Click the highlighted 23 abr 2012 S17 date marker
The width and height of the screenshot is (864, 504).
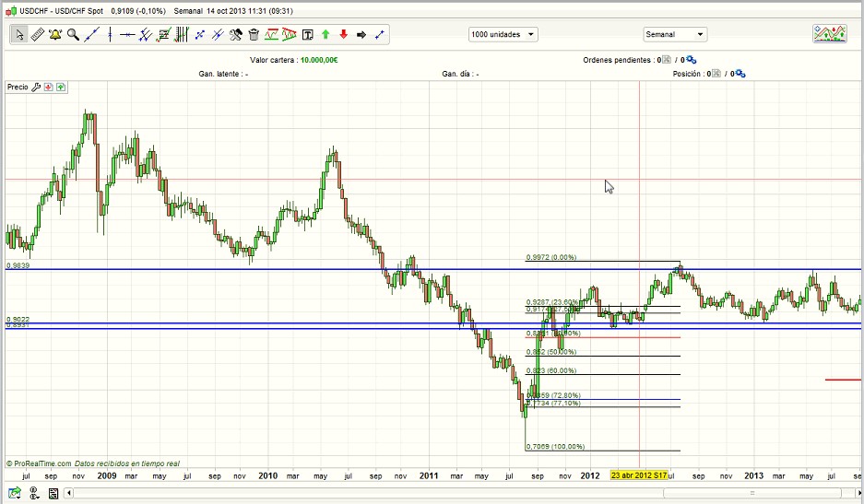click(x=639, y=475)
